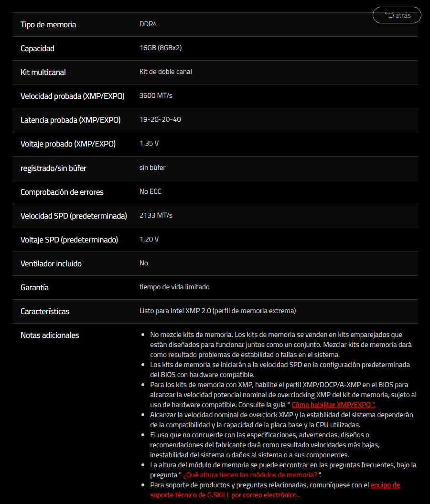
Task: Select the DDR4 memory type value
Action: [x=148, y=24]
